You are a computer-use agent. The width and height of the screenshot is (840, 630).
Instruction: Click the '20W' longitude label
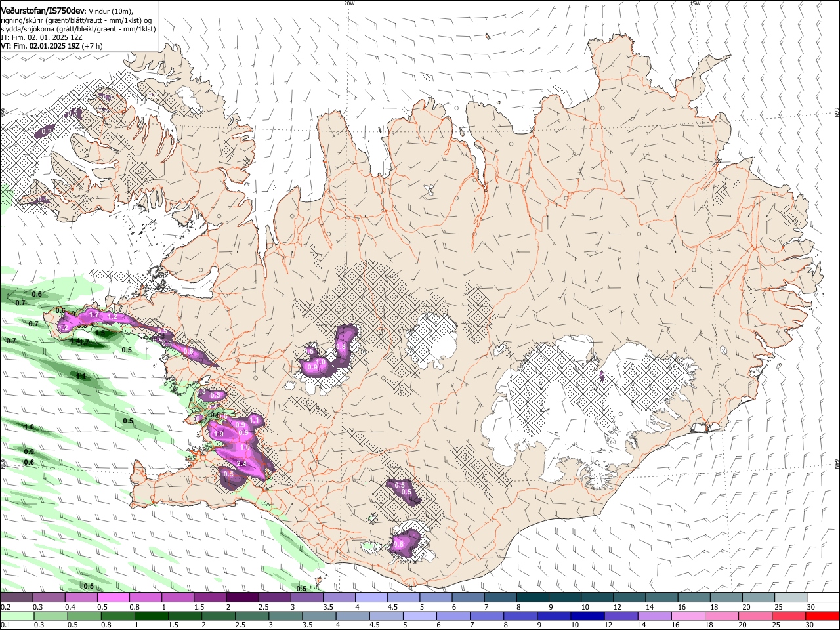[349, 3]
